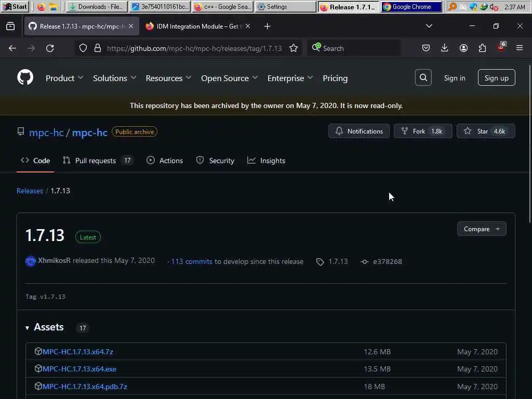Open the list all tabs chevron

click(x=429, y=26)
